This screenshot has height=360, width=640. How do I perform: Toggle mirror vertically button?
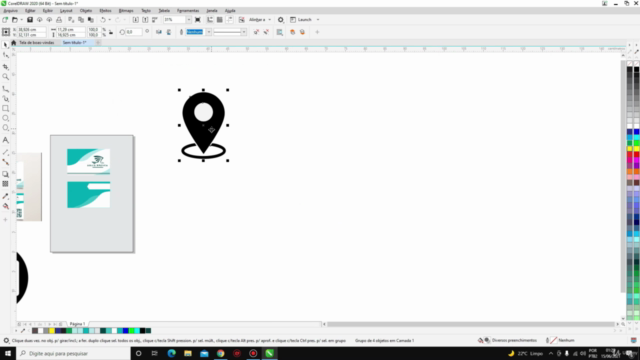(x=169, y=32)
